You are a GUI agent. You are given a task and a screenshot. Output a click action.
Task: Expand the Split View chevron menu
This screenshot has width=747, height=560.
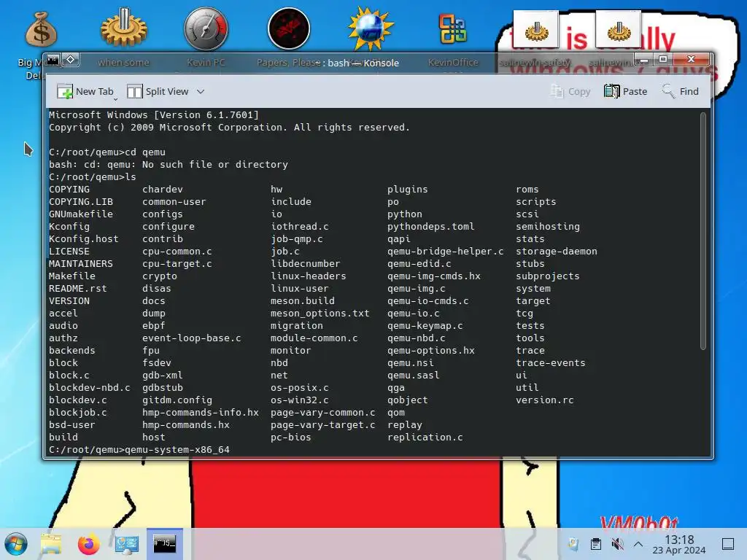tap(201, 91)
